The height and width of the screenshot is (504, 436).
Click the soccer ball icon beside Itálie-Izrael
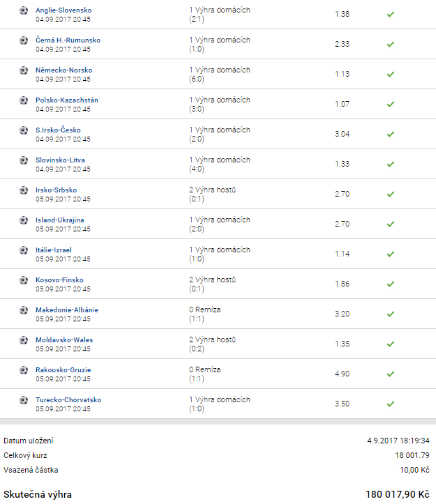[24, 250]
